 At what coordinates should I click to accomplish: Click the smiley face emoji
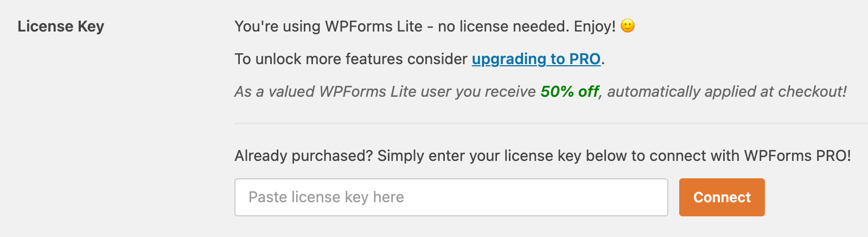[x=628, y=26]
